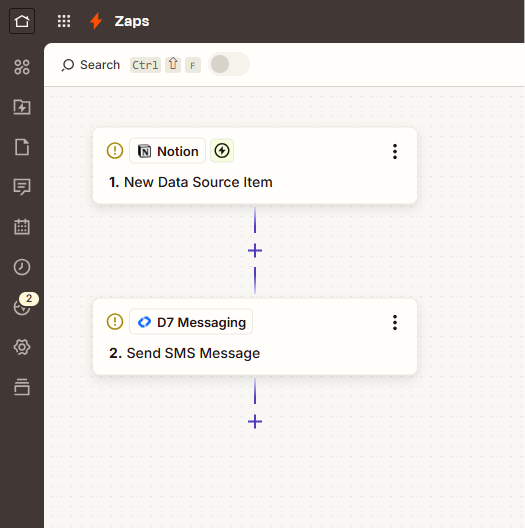Click the Shift arrow key shortcut hint
The image size is (525, 528).
coord(173,65)
